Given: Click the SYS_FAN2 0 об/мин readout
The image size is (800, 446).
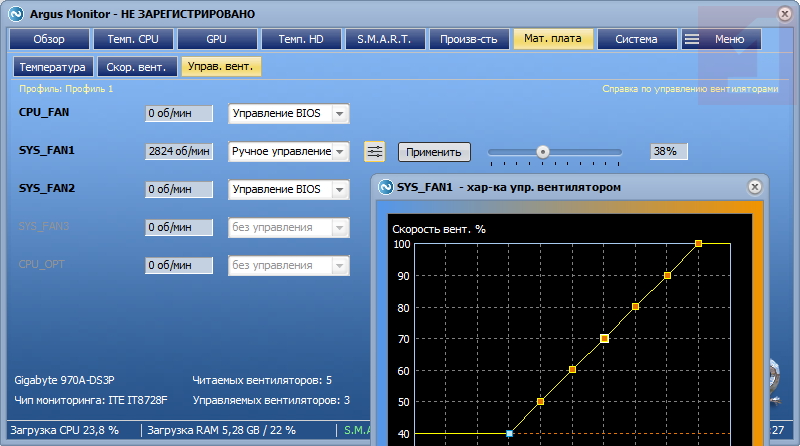Looking at the screenshot, I should pos(179,189).
